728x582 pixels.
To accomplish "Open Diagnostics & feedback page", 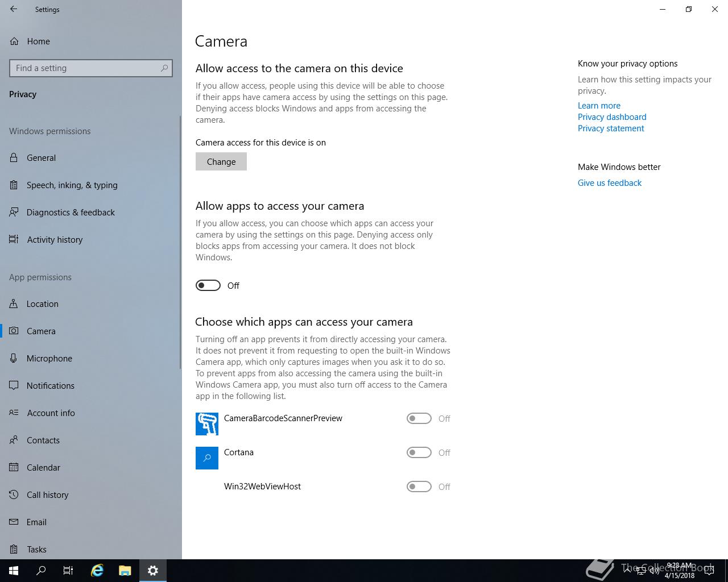I will point(71,212).
